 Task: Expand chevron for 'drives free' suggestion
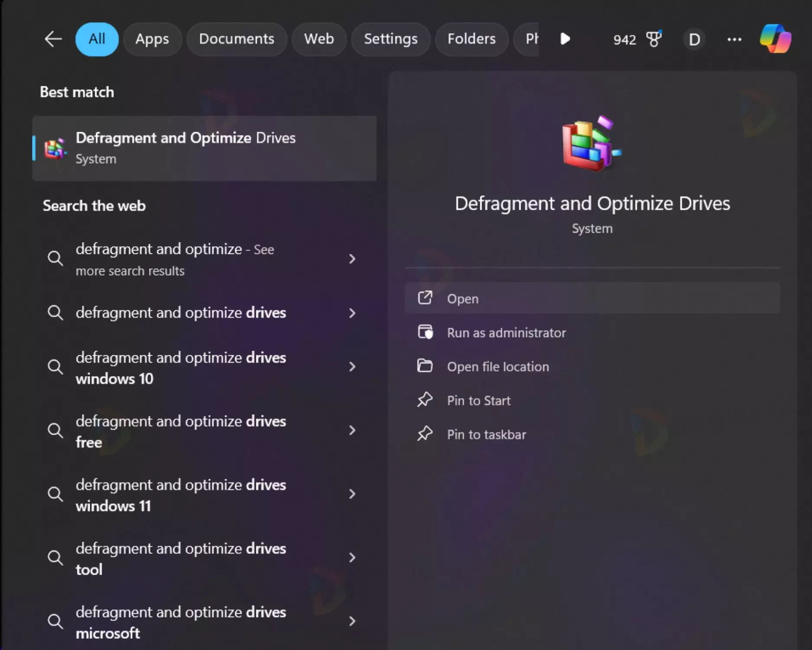pyautogui.click(x=352, y=430)
